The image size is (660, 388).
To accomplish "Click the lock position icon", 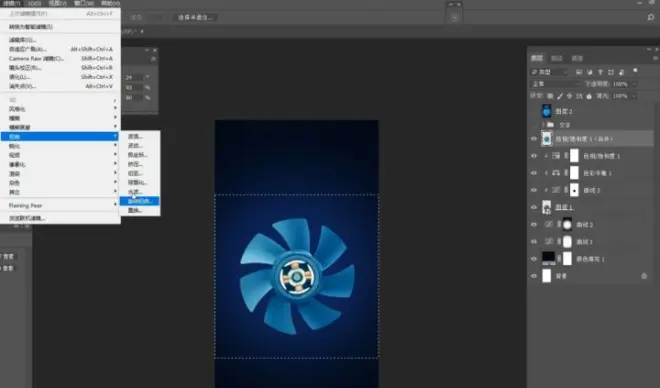I will [570, 96].
